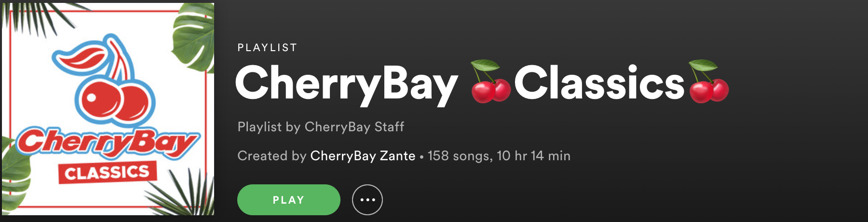Select the PLAYLIST label above the title
Screen dimensions: 868x222
pos(267,48)
